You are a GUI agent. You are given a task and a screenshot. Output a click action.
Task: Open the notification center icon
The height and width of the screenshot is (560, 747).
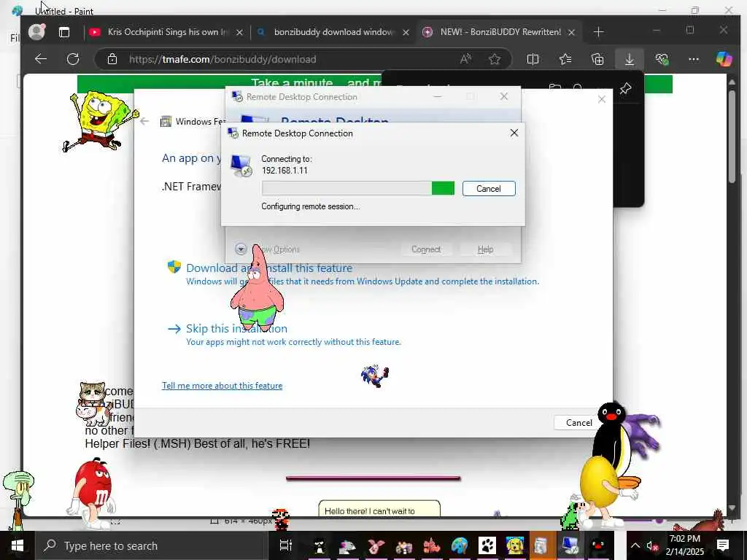point(723,545)
